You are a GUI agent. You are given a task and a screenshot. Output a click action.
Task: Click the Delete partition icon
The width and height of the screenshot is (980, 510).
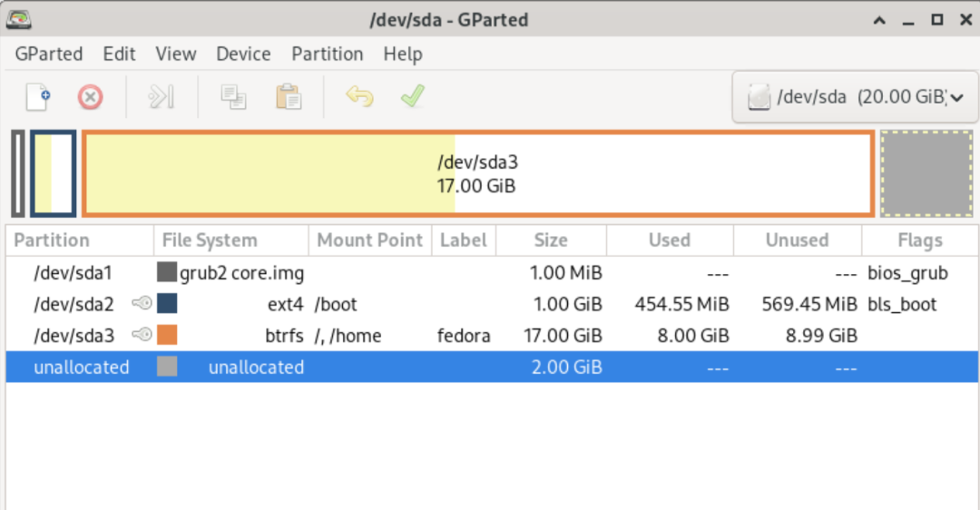(90, 96)
